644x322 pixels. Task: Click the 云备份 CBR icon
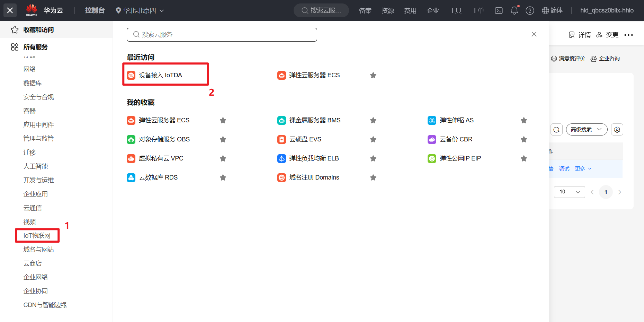[432, 139]
